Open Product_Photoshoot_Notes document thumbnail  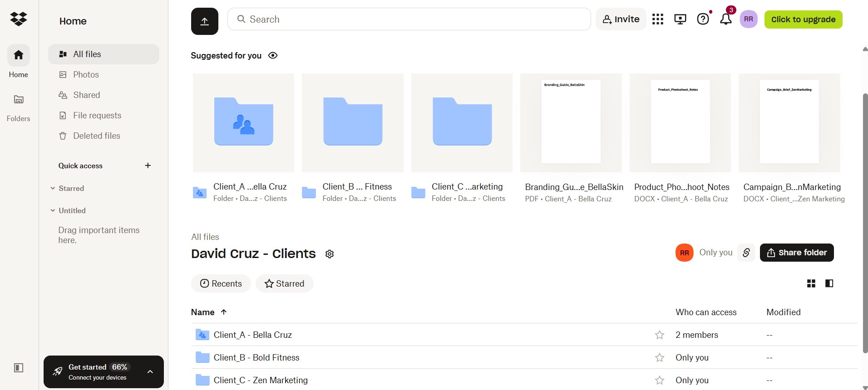coord(680,123)
